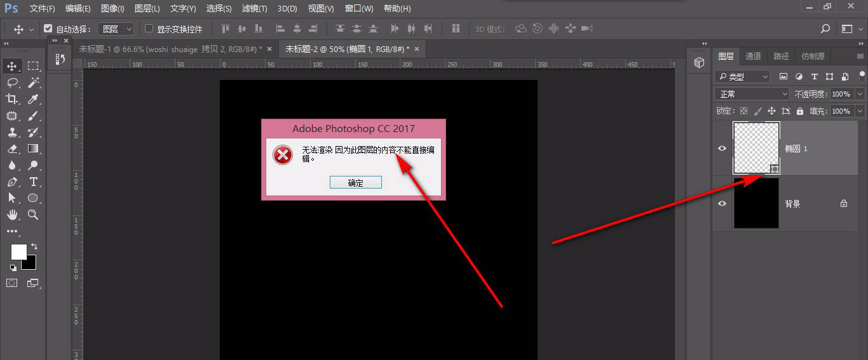Select the Rectangular Marquee tool
868x360 pixels.
point(33,66)
